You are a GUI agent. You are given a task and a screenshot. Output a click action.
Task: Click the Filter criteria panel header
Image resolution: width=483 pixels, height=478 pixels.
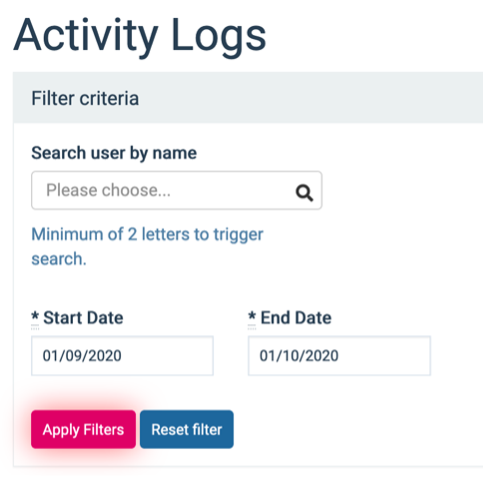coord(248,98)
